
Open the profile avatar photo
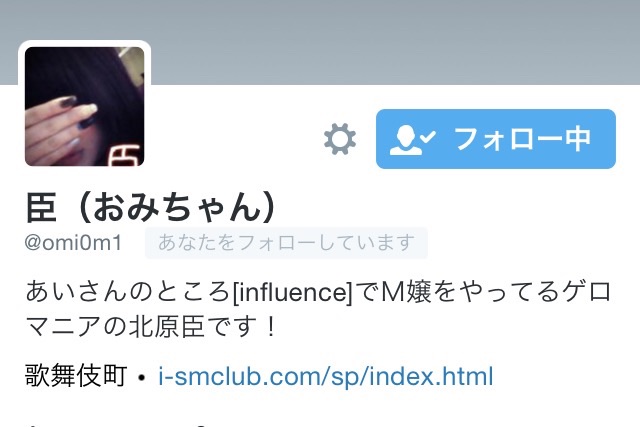[x=84, y=106]
